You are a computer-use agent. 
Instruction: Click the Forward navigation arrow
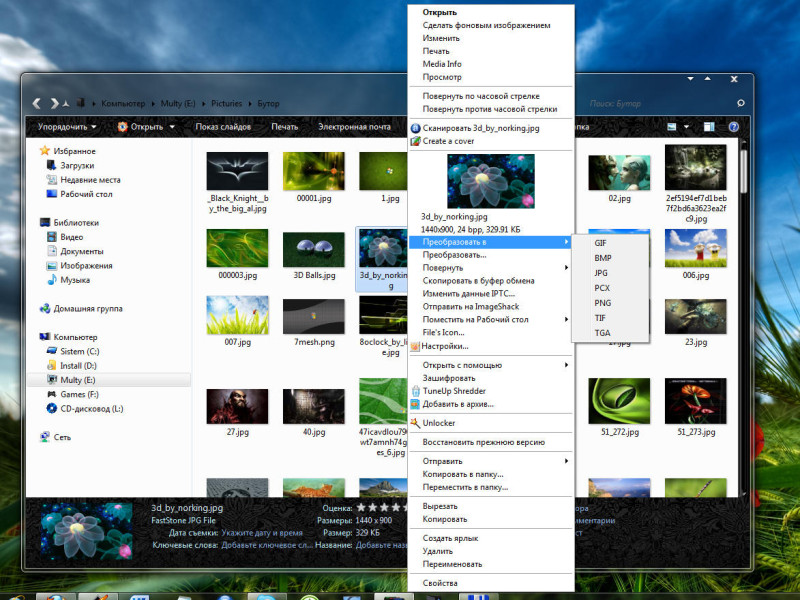tap(54, 104)
